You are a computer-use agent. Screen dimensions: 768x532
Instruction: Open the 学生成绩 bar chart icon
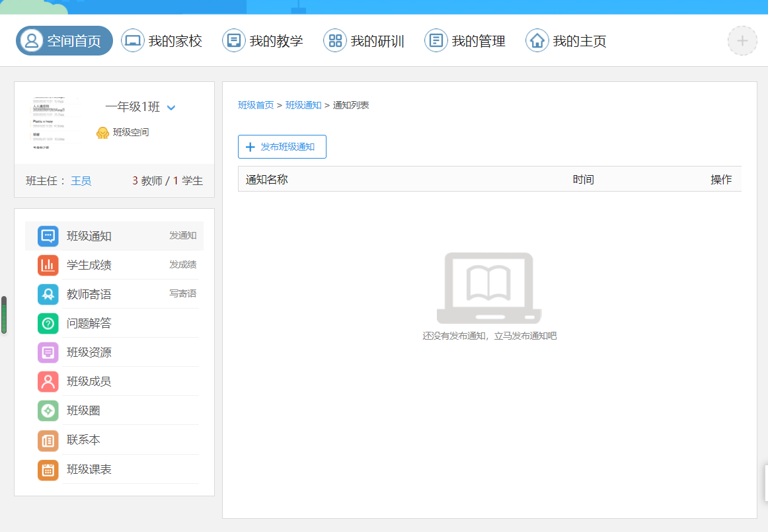[48, 265]
